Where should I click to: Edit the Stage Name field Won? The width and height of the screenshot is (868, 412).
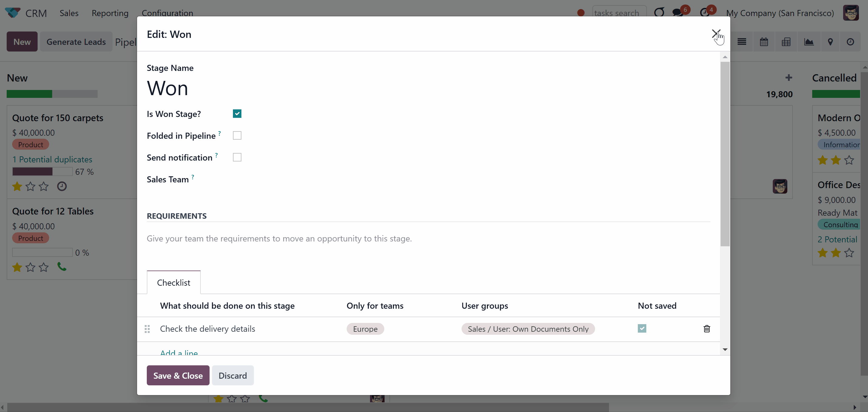428,88
